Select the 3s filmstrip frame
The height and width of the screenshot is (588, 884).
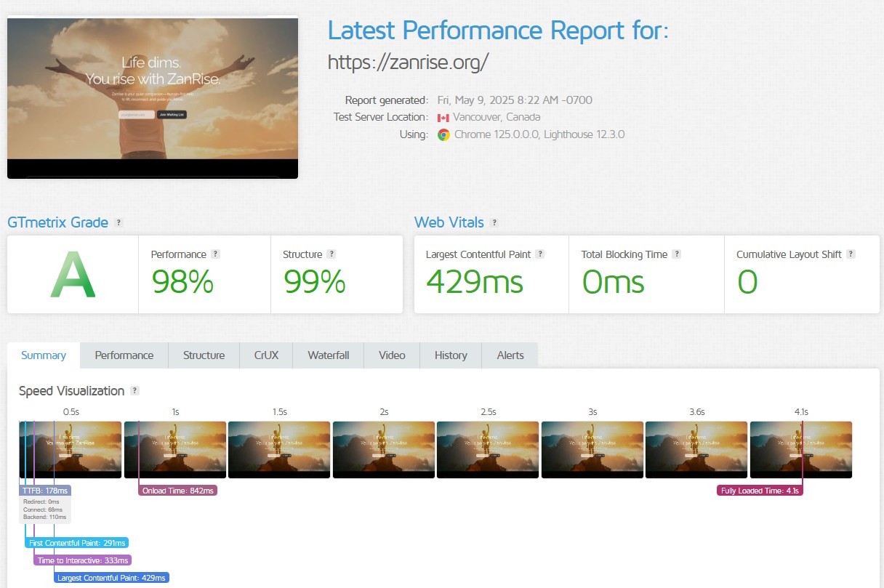click(x=592, y=450)
